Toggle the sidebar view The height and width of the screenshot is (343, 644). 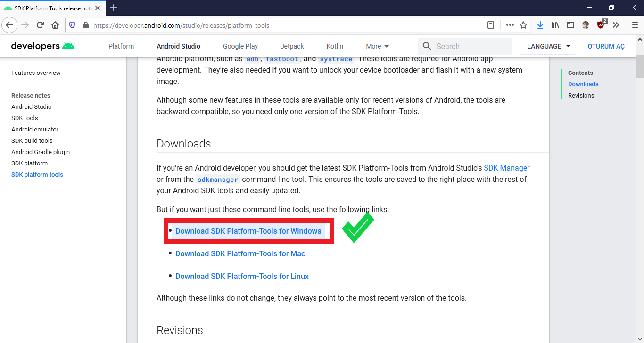570,25
